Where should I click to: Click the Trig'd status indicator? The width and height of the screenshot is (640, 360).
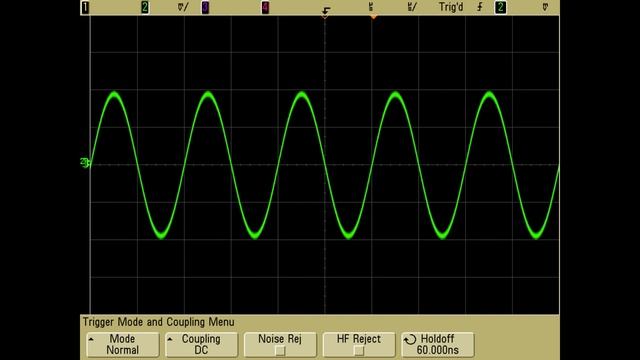451,7
